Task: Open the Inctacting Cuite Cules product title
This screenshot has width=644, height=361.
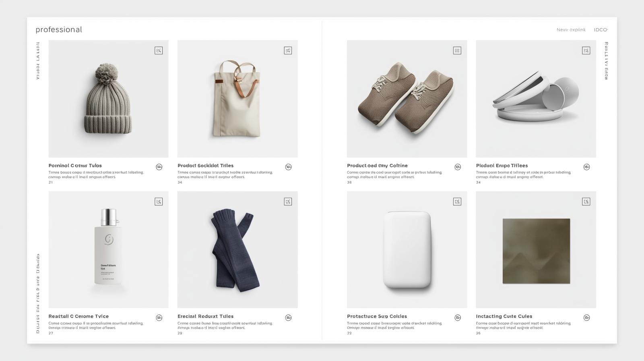Action: 504,316
